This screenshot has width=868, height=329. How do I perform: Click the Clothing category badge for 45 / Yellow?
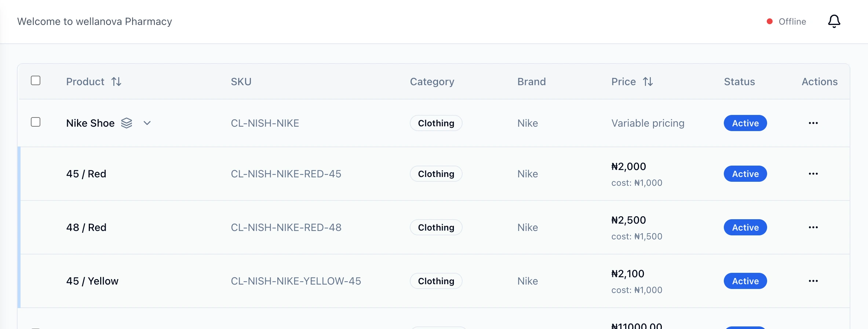click(436, 281)
